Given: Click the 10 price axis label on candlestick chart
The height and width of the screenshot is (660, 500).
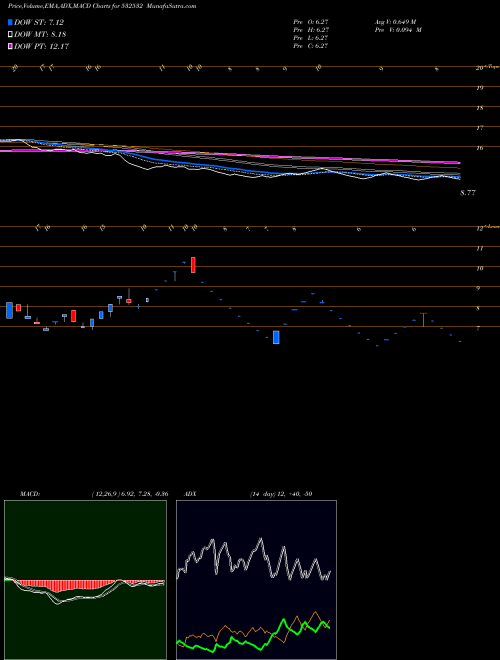Looking at the screenshot, I should pyautogui.click(x=479, y=268).
